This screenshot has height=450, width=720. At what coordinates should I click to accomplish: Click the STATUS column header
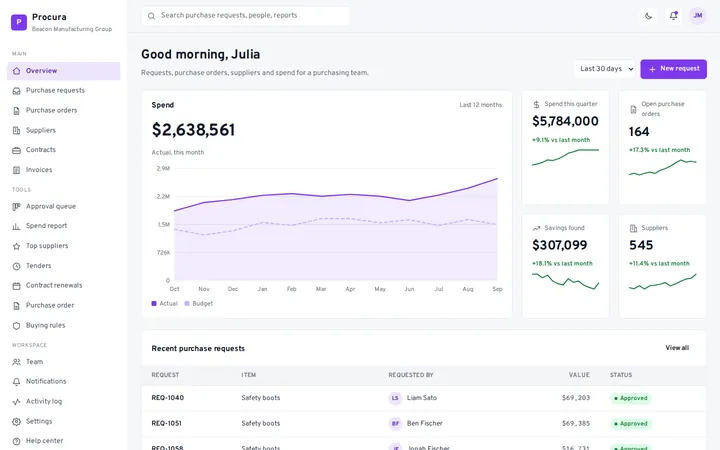621,375
